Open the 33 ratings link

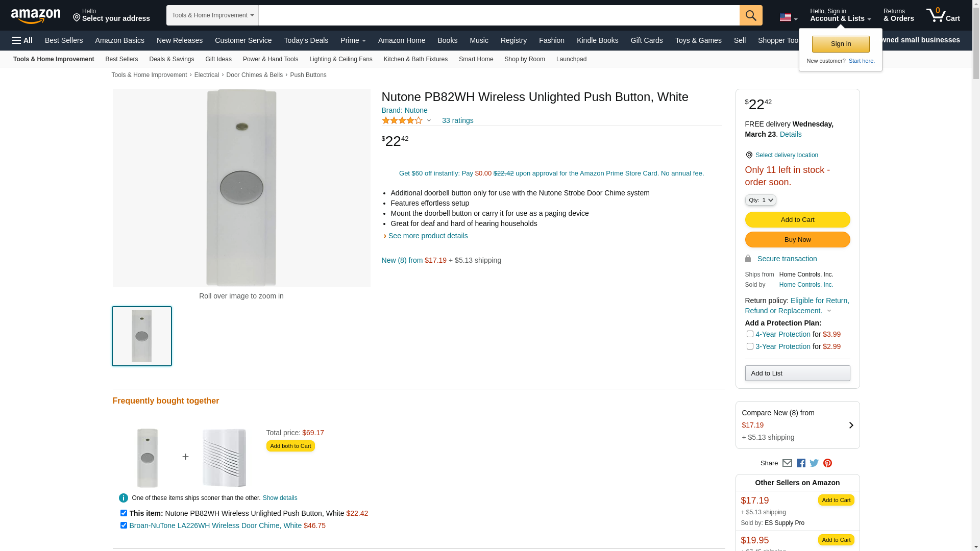(457, 120)
